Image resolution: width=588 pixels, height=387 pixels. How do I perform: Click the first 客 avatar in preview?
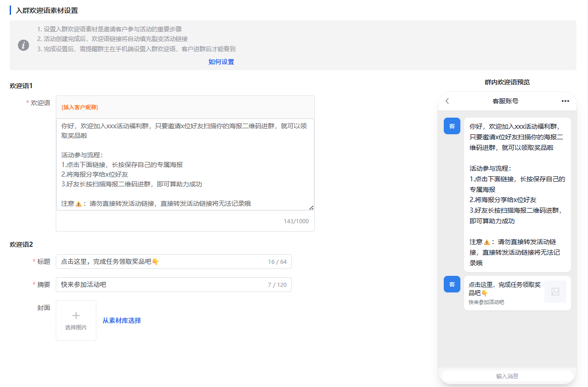coord(452,126)
